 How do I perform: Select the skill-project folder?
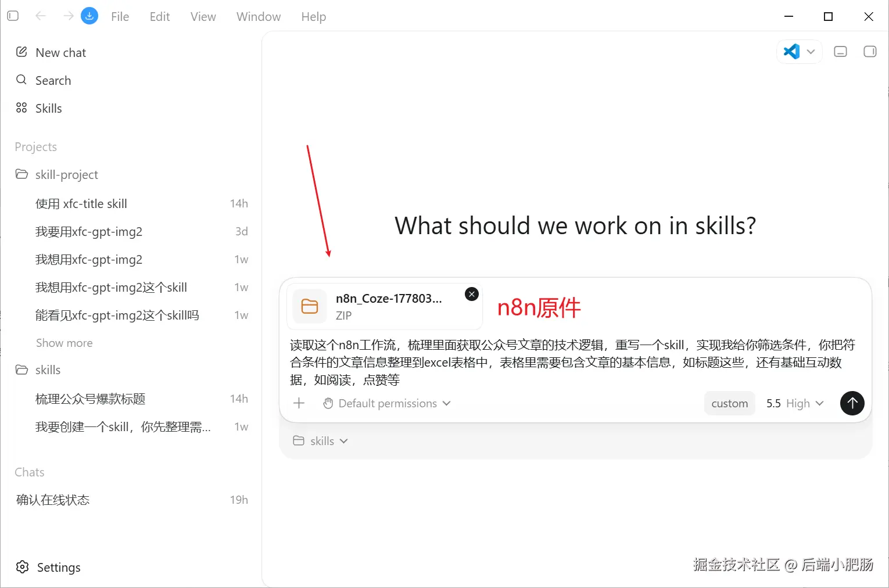pos(131,174)
